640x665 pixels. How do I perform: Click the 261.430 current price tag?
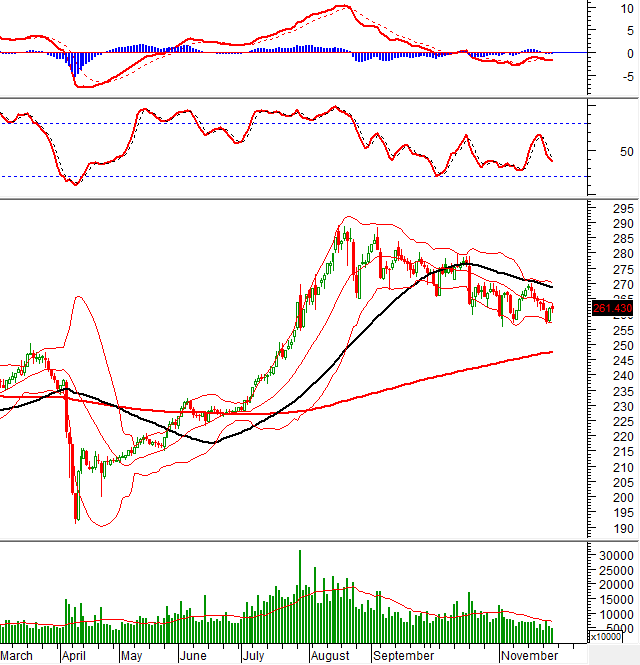(x=614, y=309)
